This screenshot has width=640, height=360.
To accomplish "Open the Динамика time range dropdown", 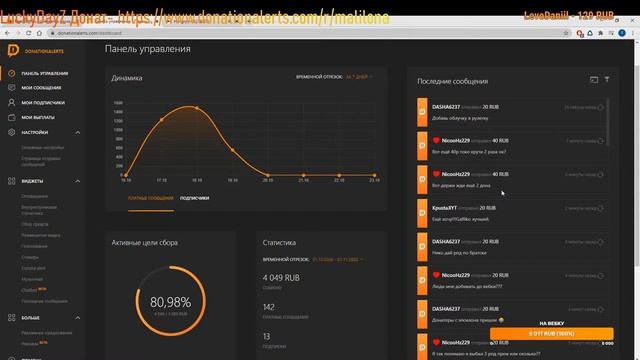I will [x=359, y=77].
